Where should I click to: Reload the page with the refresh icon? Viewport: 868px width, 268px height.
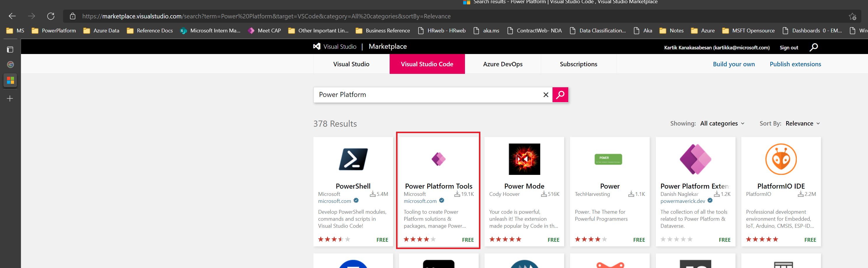[x=50, y=16]
